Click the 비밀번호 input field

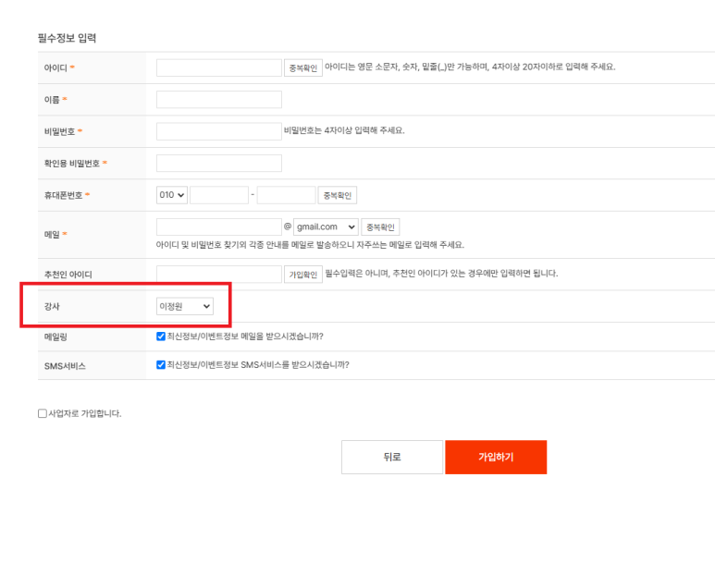click(x=219, y=131)
